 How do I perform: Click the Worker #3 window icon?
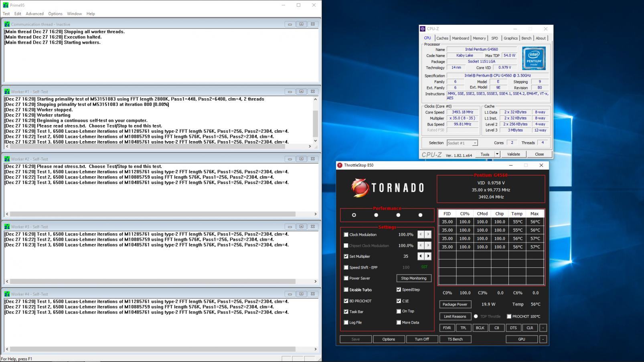(x=7, y=227)
